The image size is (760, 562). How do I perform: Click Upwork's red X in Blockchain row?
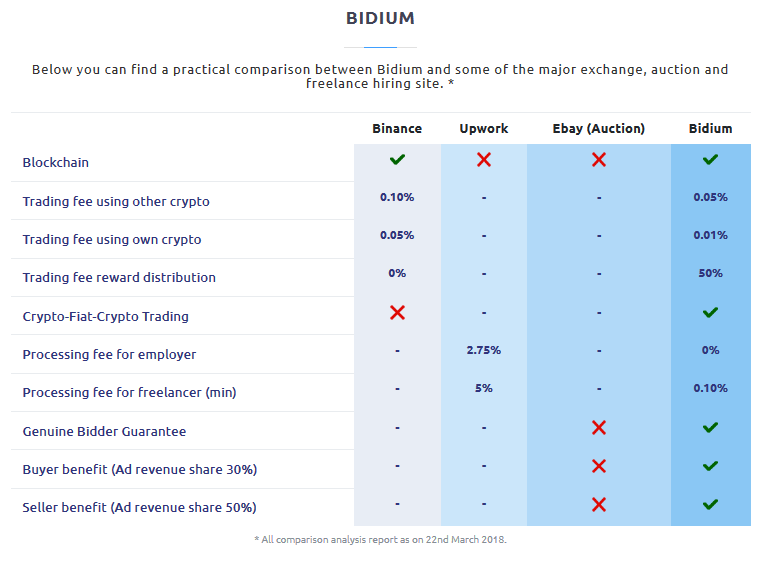(x=484, y=160)
